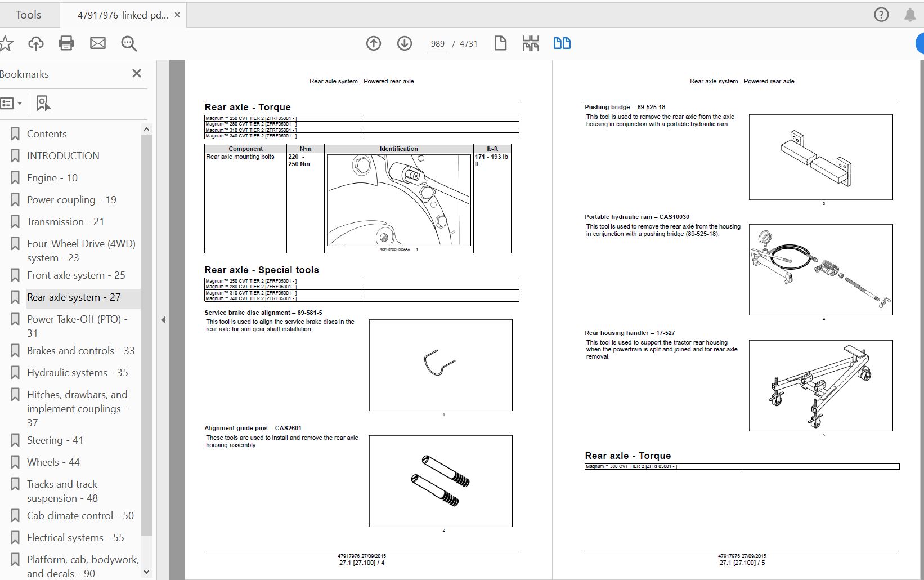The height and width of the screenshot is (580, 924).
Task: Click the bookmark icon beside Engine - 10
Action: tap(15, 178)
